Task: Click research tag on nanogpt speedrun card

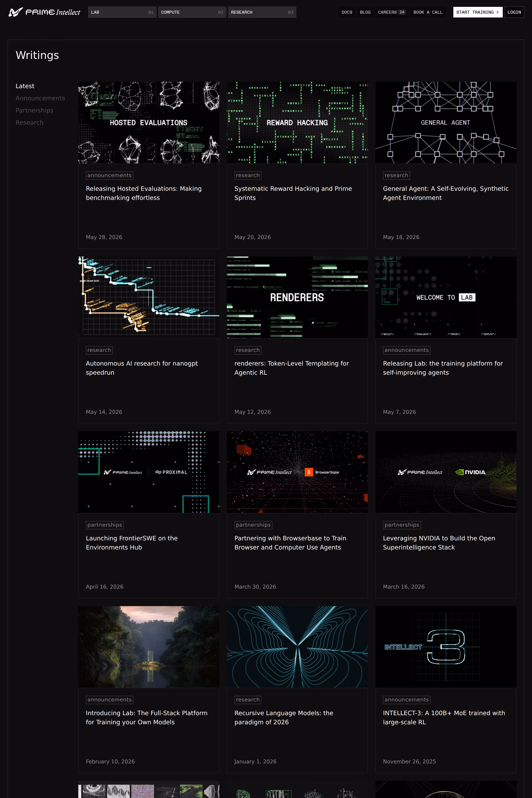Action: (99, 350)
